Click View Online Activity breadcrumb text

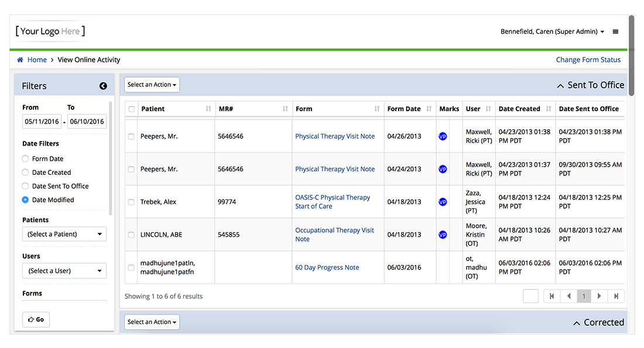(89, 60)
